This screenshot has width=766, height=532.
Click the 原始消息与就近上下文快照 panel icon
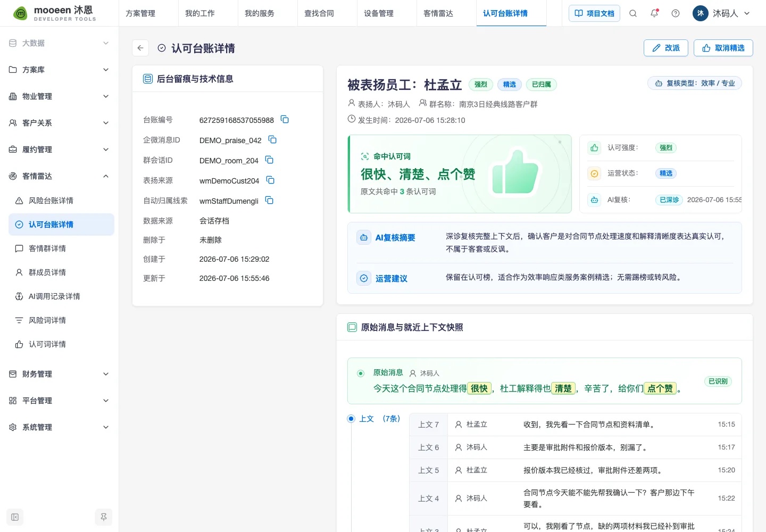click(x=352, y=327)
